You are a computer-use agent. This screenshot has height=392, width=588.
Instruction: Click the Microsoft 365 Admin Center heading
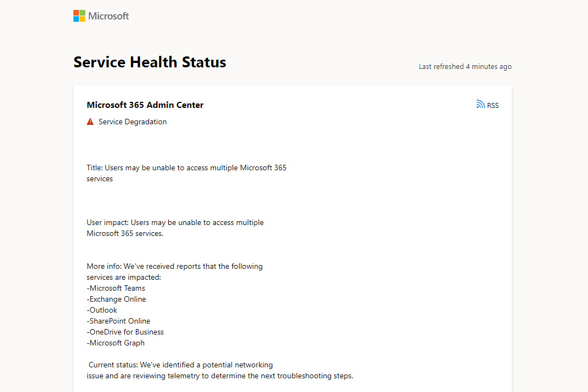tap(145, 105)
